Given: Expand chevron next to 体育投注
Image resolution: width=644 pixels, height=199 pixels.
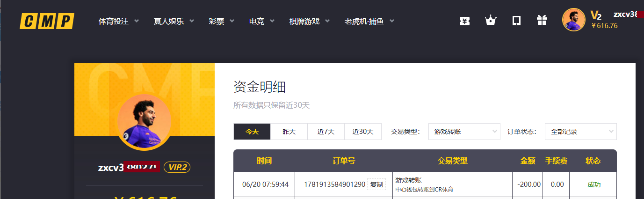Looking at the screenshot, I should pos(137,21).
